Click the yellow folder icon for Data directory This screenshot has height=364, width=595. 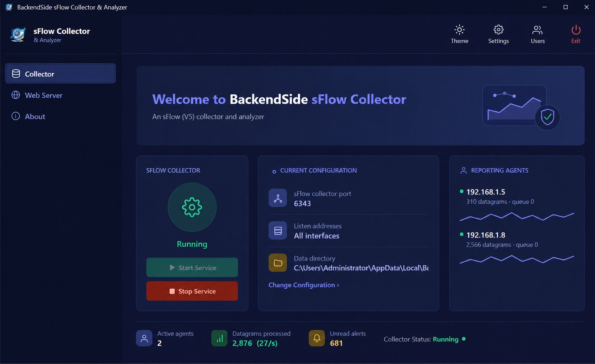click(278, 263)
